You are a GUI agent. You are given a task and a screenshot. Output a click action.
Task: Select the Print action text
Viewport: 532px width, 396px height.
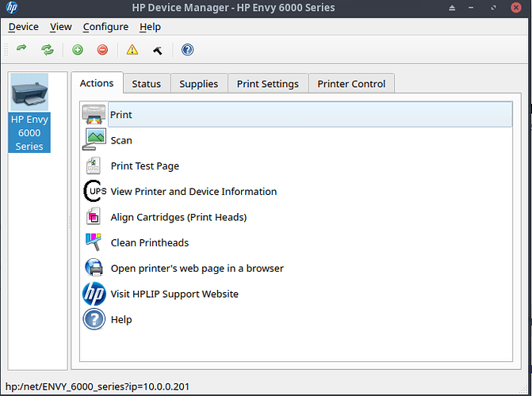pyautogui.click(x=121, y=115)
